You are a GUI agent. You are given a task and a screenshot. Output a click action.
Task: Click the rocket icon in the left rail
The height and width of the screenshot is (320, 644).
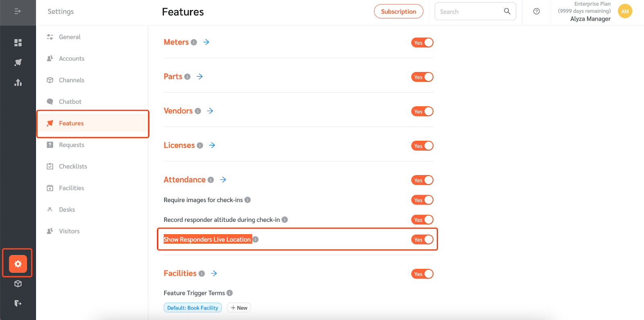tap(18, 62)
